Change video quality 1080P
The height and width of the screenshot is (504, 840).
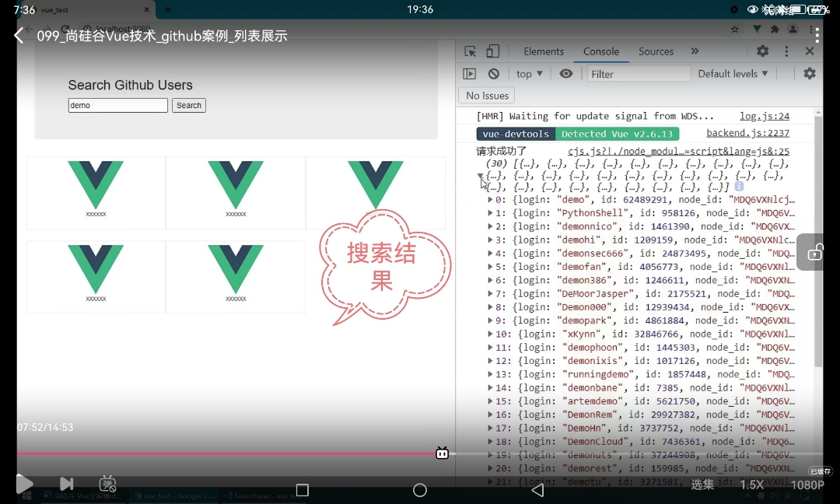click(807, 485)
